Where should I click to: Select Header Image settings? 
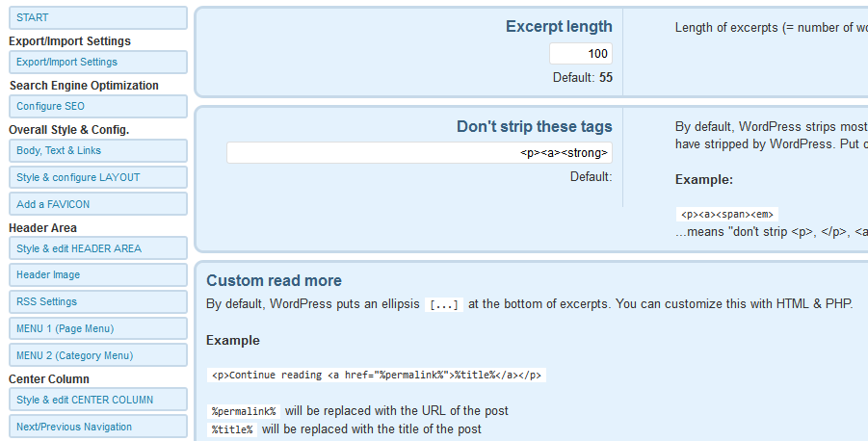click(98, 275)
